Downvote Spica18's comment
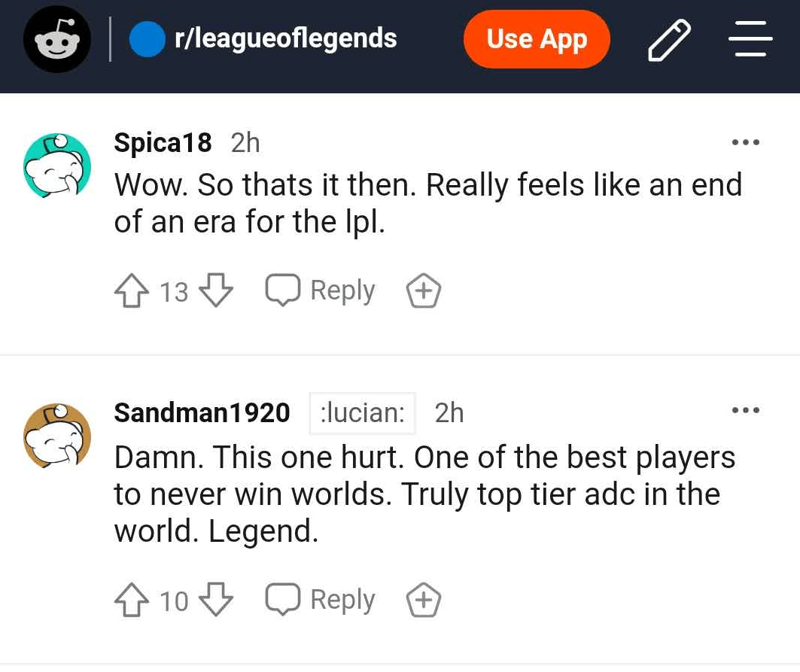 217,291
